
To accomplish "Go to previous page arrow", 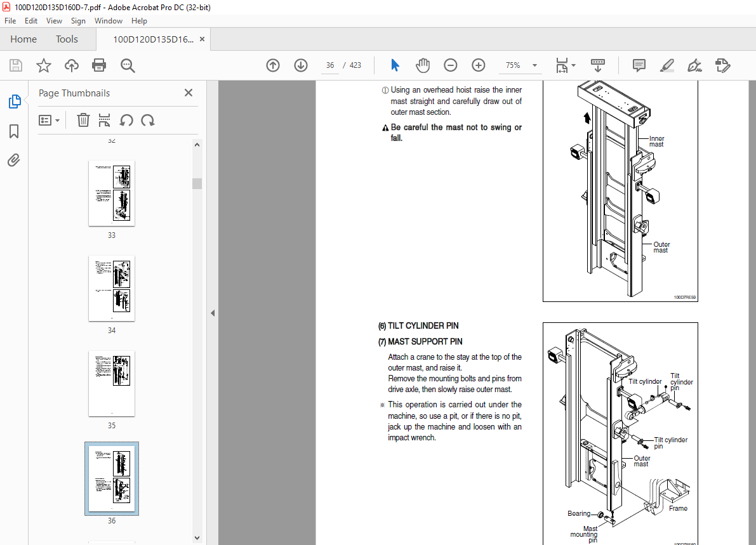I will pyautogui.click(x=273, y=65).
